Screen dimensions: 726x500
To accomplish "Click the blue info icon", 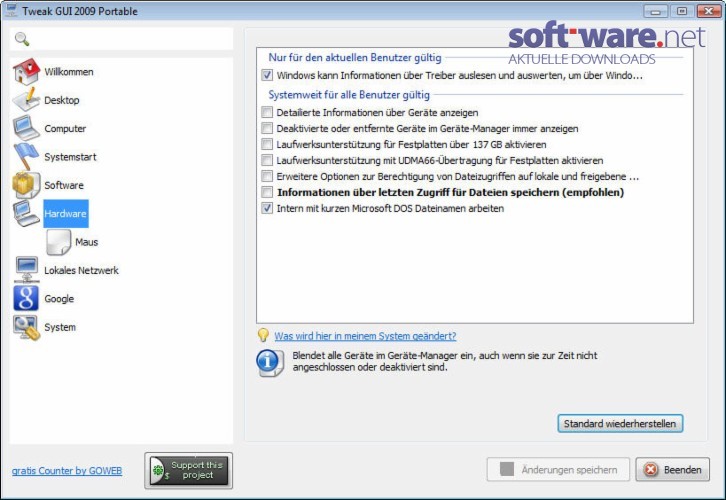I will coord(269,362).
